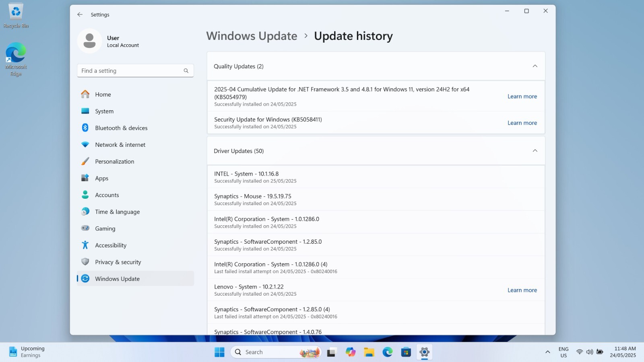The width and height of the screenshot is (644, 362).
Task: Open the Gaming settings label
Action: 105,229
